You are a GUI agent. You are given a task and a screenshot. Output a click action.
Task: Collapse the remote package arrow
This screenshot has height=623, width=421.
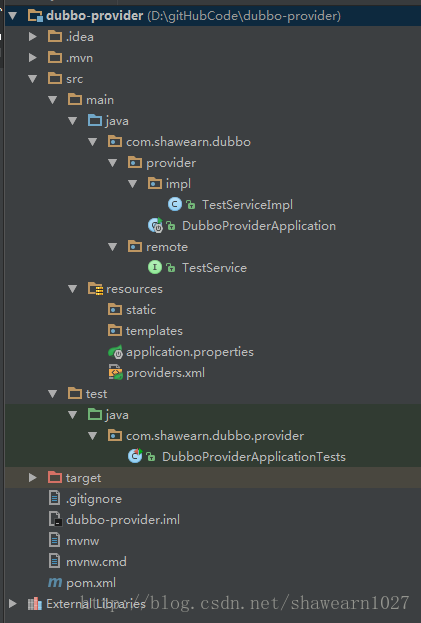point(112,247)
